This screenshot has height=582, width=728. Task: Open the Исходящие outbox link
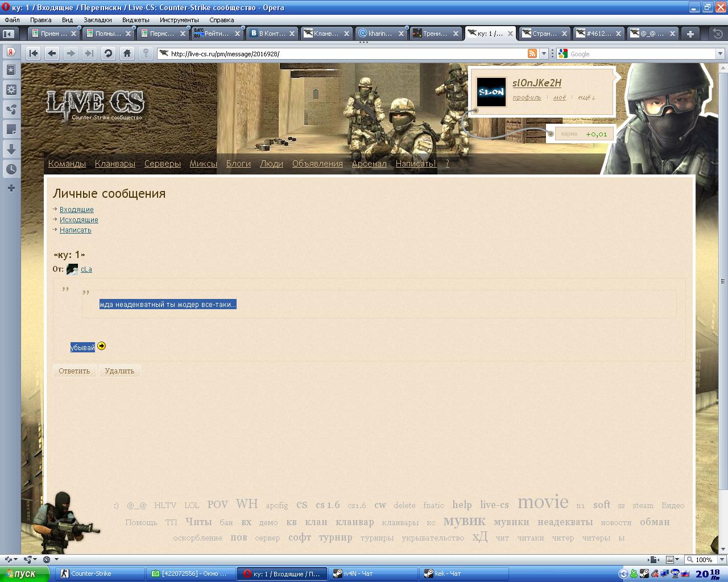pyautogui.click(x=79, y=220)
